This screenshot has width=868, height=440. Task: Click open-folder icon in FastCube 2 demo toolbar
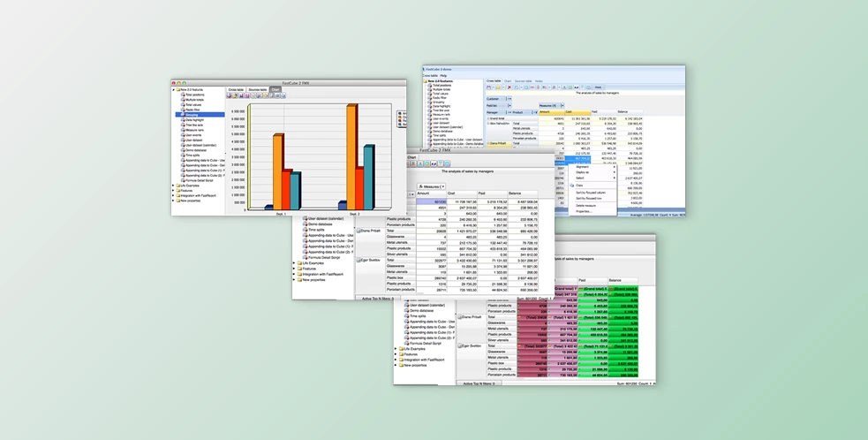point(498,87)
